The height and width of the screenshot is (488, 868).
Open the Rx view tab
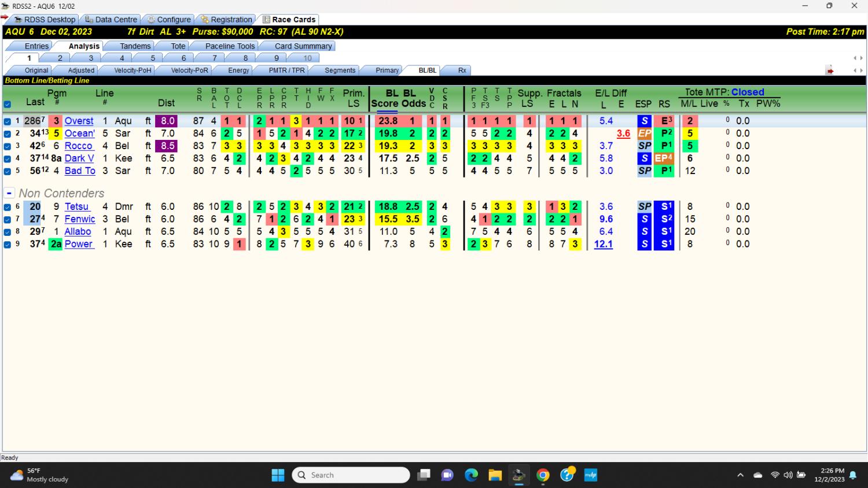pos(462,71)
